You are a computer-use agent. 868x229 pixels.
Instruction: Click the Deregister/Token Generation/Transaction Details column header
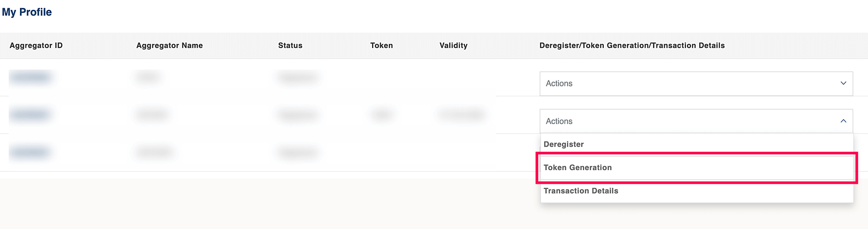pyautogui.click(x=631, y=46)
